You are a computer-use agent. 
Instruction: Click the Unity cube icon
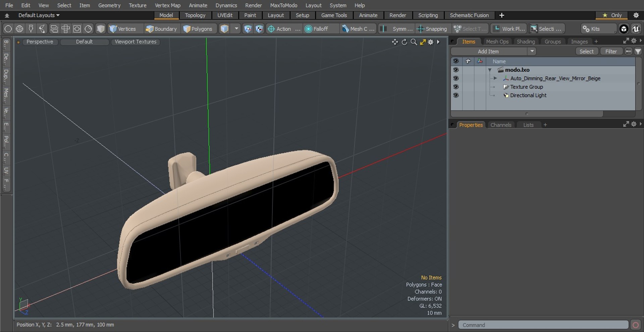[624, 29]
